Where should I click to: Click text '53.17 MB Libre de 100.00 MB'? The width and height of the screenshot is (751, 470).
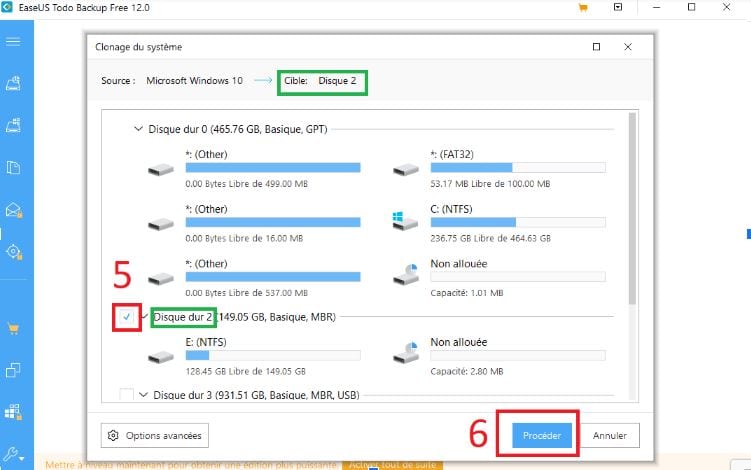pyautogui.click(x=490, y=183)
